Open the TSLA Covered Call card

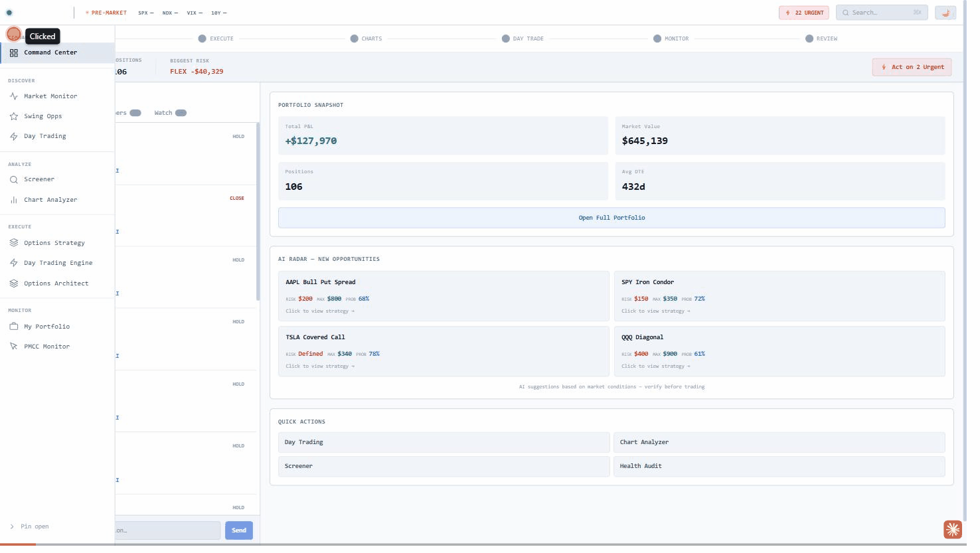[x=444, y=351]
